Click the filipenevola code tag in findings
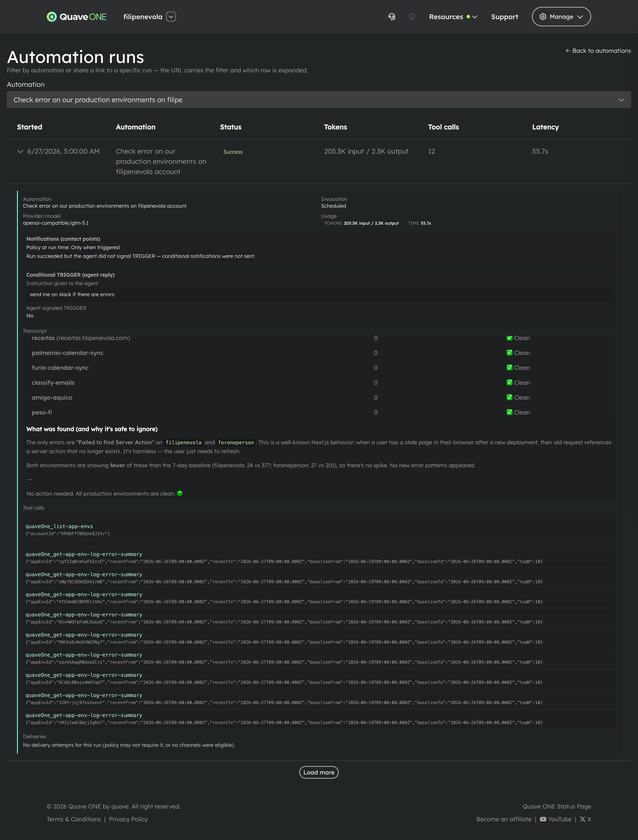This screenshot has height=840, width=638. click(x=183, y=442)
